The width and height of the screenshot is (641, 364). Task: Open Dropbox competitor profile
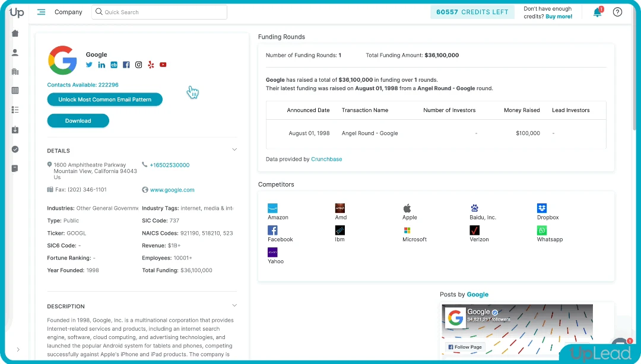(547, 212)
